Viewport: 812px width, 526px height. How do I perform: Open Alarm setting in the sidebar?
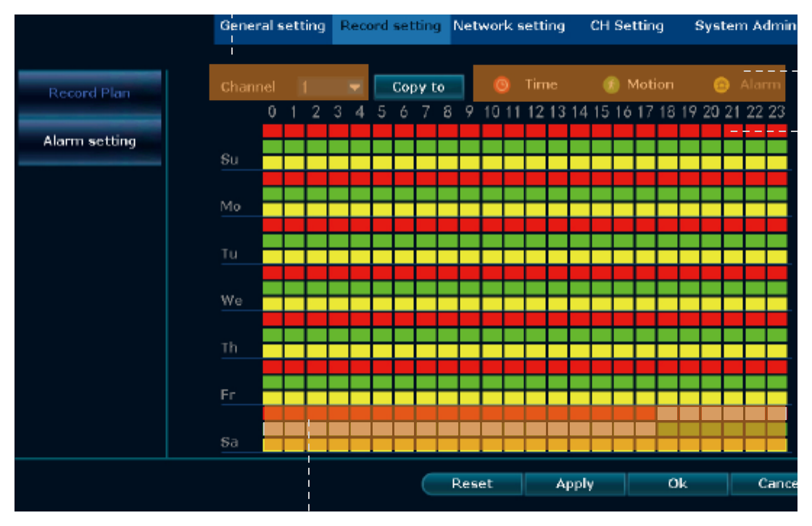pyautogui.click(x=90, y=141)
